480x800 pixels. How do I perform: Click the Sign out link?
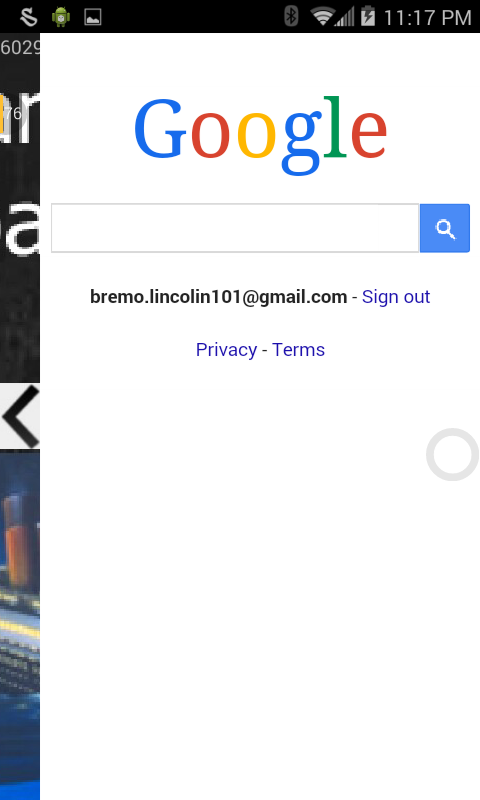click(396, 296)
